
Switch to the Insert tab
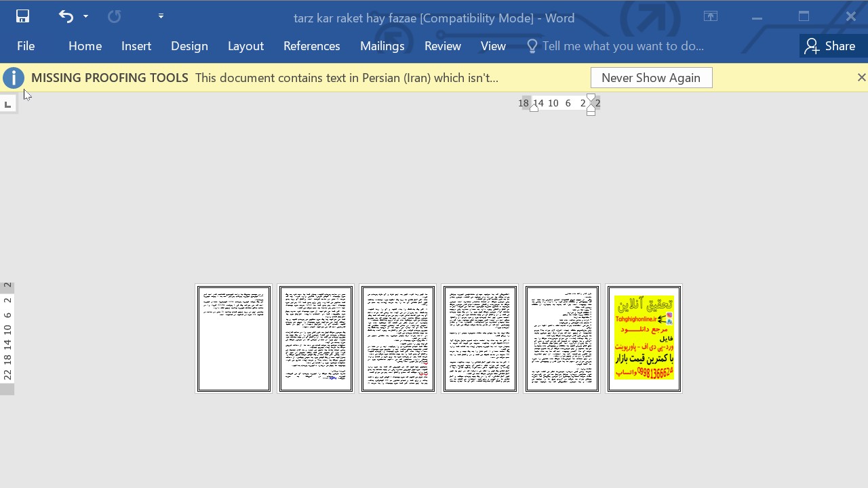[136, 46]
